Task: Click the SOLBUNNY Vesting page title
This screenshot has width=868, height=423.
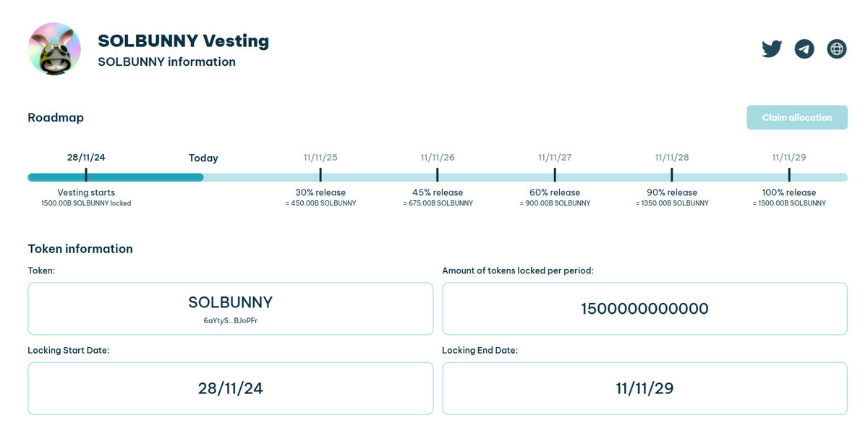Action: pyautogui.click(x=184, y=40)
